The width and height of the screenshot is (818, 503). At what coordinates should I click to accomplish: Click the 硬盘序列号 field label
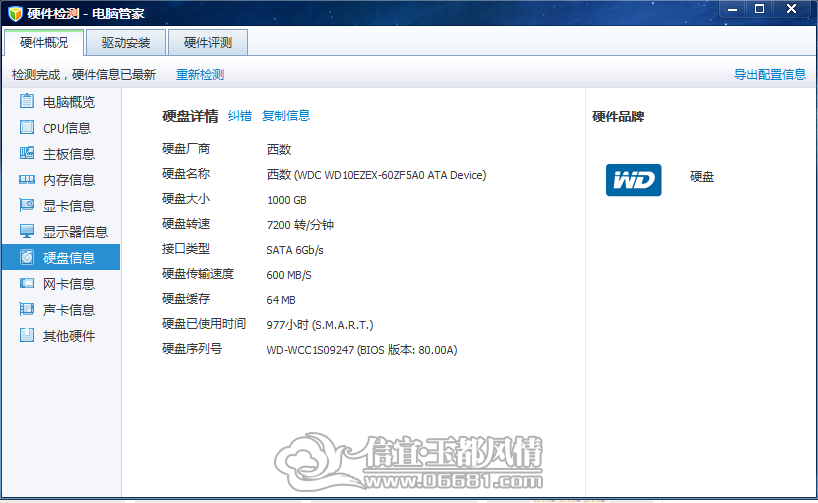click(191, 349)
